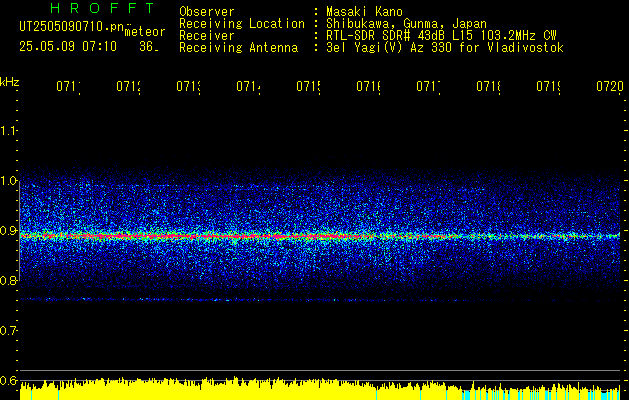Click the value 36. next to the date
This screenshot has height=400, width=629.
coord(149,47)
